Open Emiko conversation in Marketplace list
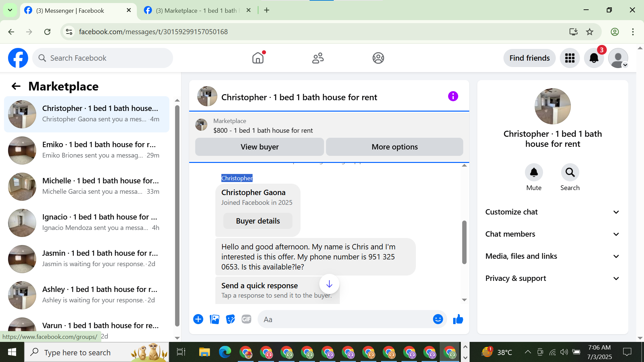644x362 pixels. tap(87, 150)
